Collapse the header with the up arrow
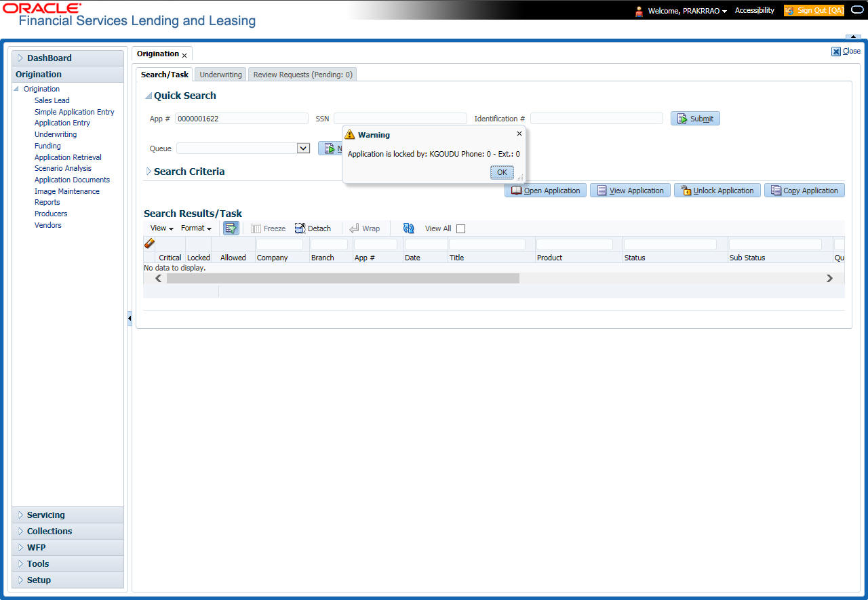 tap(853, 37)
